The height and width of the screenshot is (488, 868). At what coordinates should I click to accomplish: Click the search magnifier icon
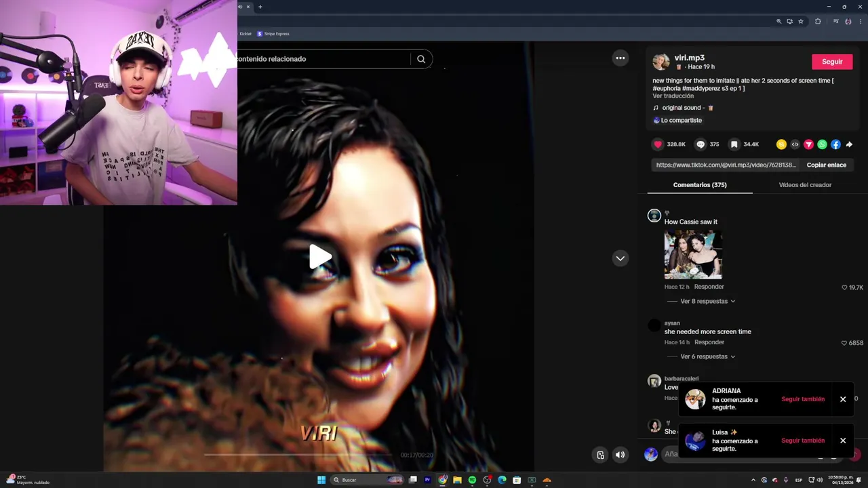[x=421, y=59]
